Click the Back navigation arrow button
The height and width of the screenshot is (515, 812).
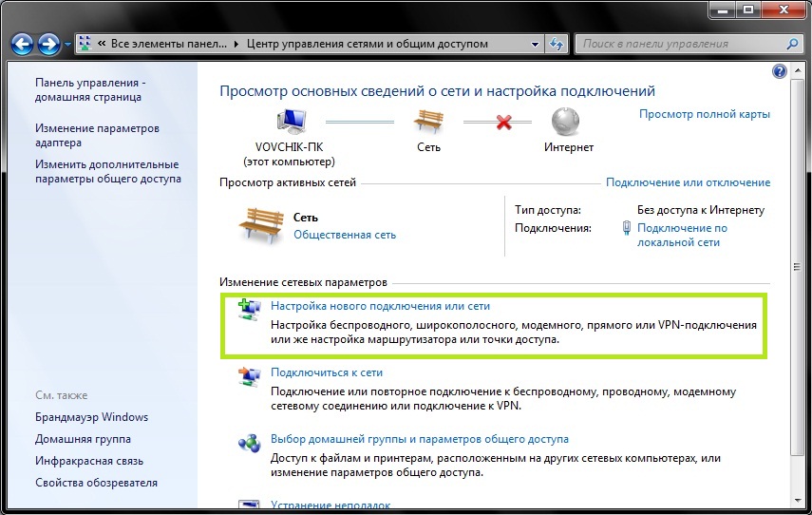22,44
